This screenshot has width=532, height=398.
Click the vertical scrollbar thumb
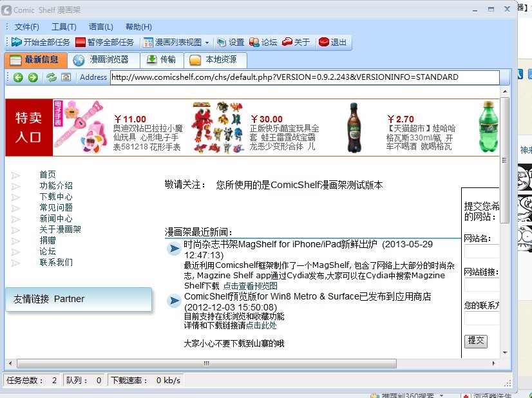coord(505,160)
